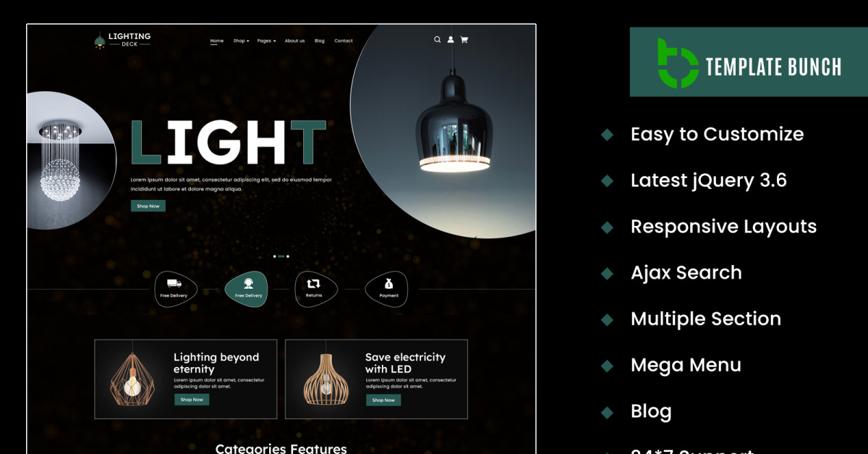Click the user account icon

pyautogui.click(x=451, y=40)
